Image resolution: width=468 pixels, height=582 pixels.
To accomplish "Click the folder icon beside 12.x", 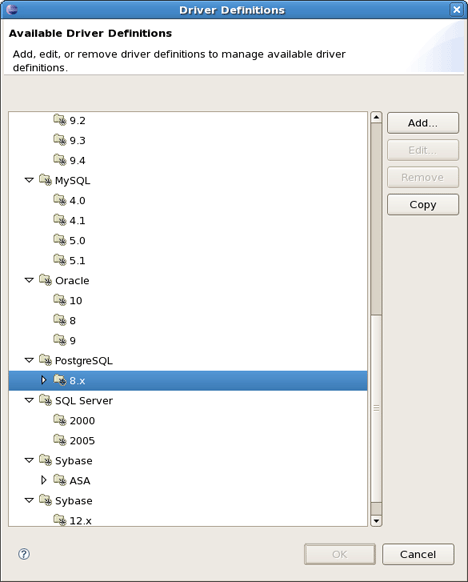I will [x=59, y=520].
